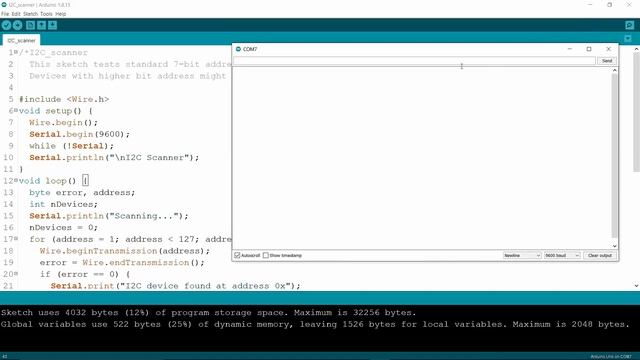Screen dimensions: 640x360
Task: Click 'error = Wire.endTransmission();' line
Action: pos(122,262)
